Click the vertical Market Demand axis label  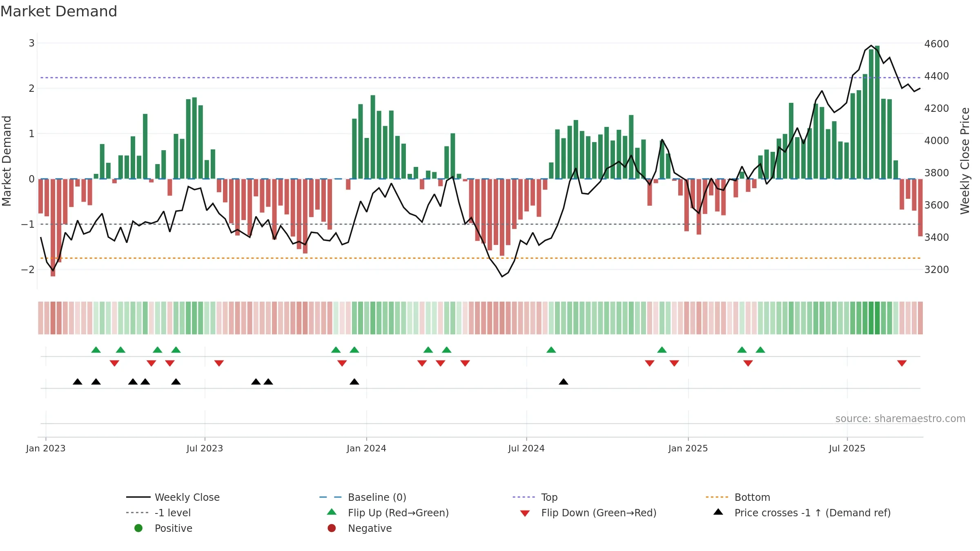7,161
